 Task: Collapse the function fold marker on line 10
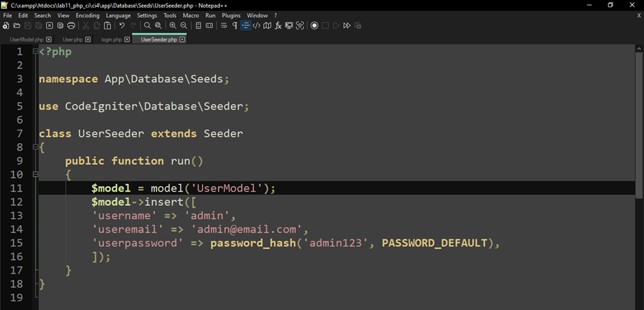point(36,175)
